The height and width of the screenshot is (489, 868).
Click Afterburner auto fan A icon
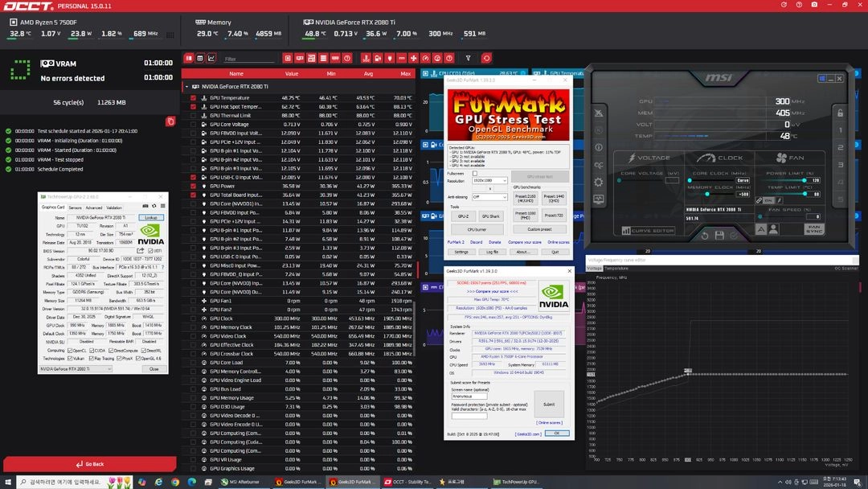pos(761,229)
